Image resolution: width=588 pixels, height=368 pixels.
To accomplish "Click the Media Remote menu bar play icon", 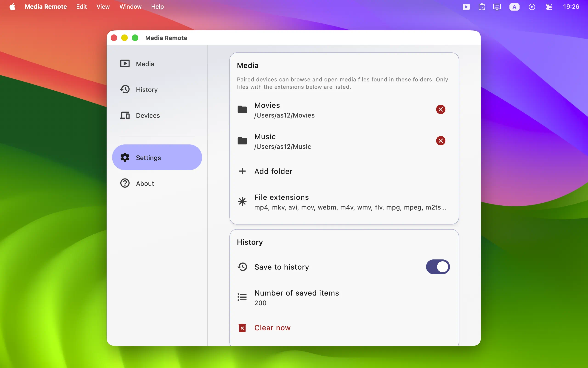I will coord(466,7).
